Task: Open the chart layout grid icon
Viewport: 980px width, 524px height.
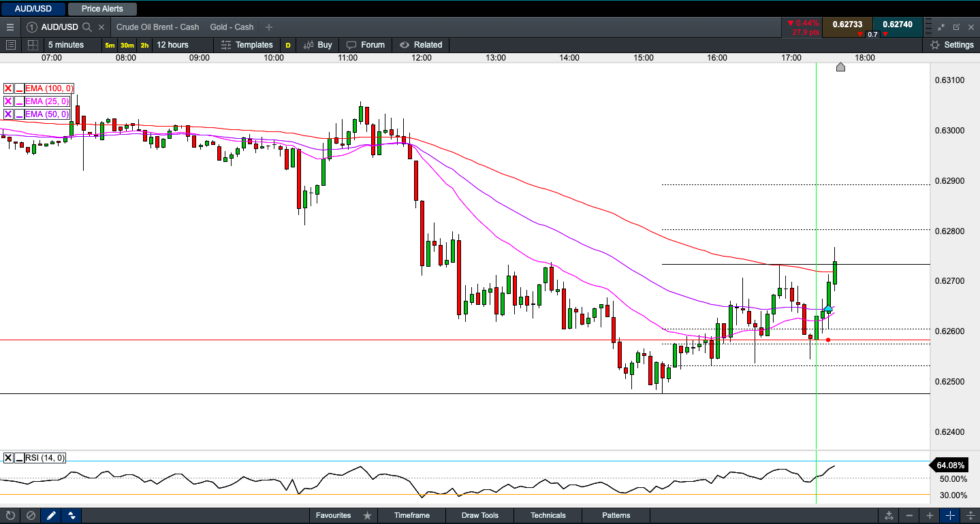Action: click(32, 45)
